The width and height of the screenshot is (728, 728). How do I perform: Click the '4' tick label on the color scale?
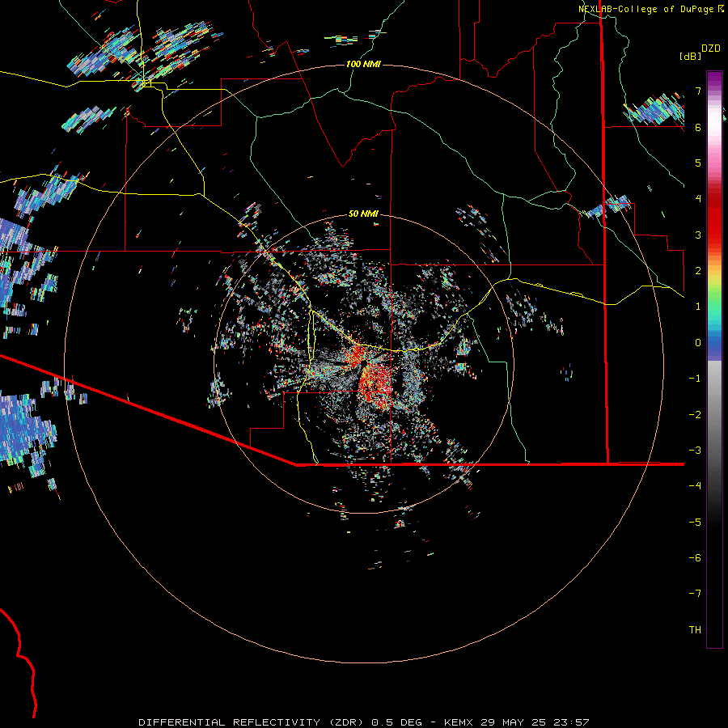[x=698, y=199]
